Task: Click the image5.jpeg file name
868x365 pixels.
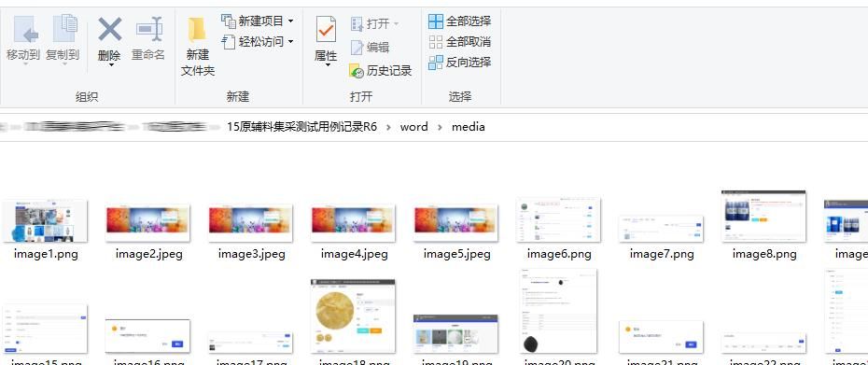Action: [456, 254]
